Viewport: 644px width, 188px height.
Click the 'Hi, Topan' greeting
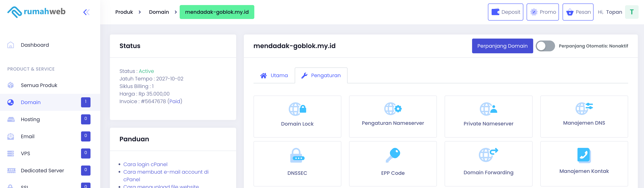[x=610, y=12]
